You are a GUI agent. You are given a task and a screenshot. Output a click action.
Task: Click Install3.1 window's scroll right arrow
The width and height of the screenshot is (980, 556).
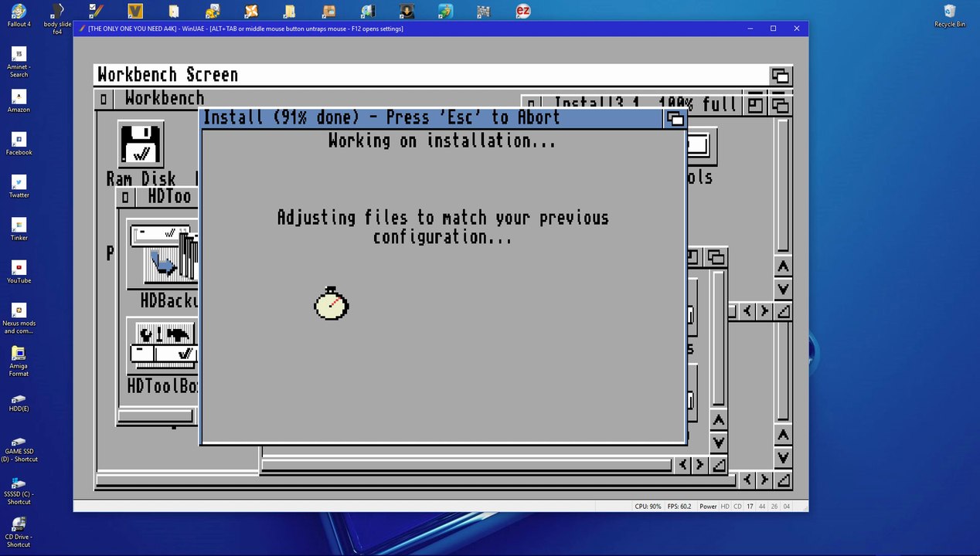click(764, 310)
